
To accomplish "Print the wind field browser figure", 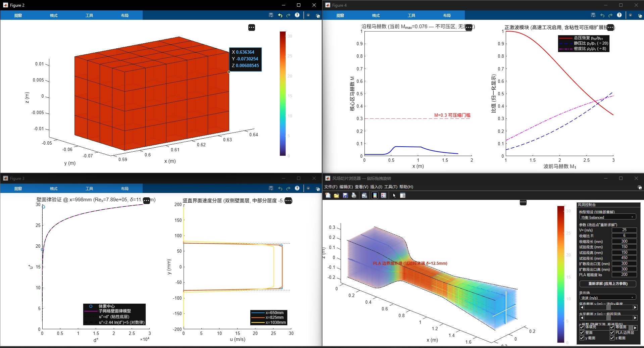I will tap(354, 195).
